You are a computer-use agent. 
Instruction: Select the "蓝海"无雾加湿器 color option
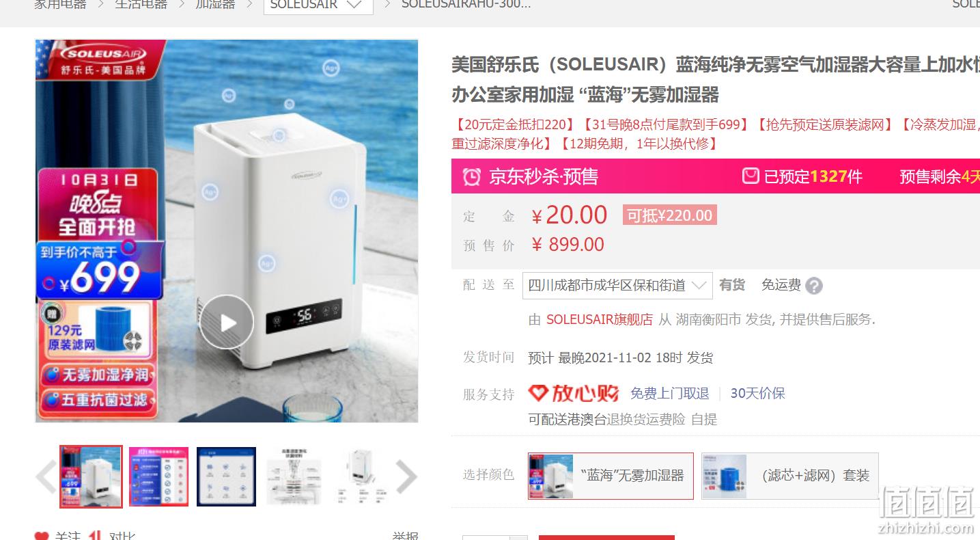coord(611,476)
